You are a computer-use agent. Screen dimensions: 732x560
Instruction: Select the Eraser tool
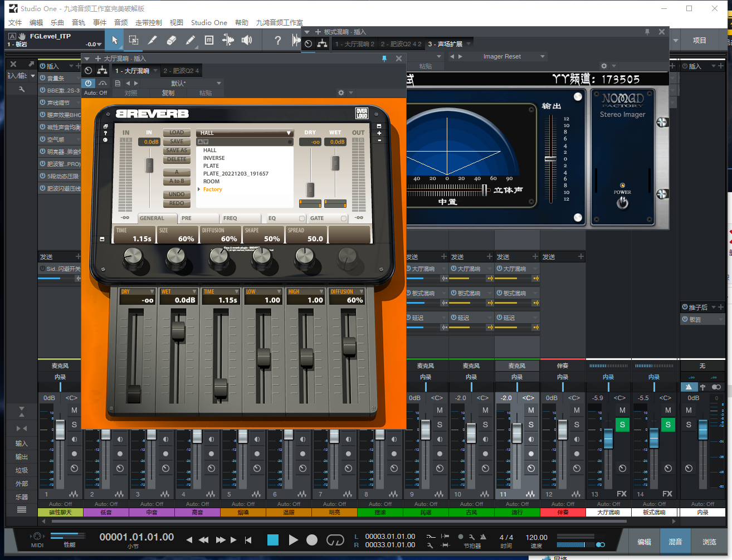pos(172,40)
